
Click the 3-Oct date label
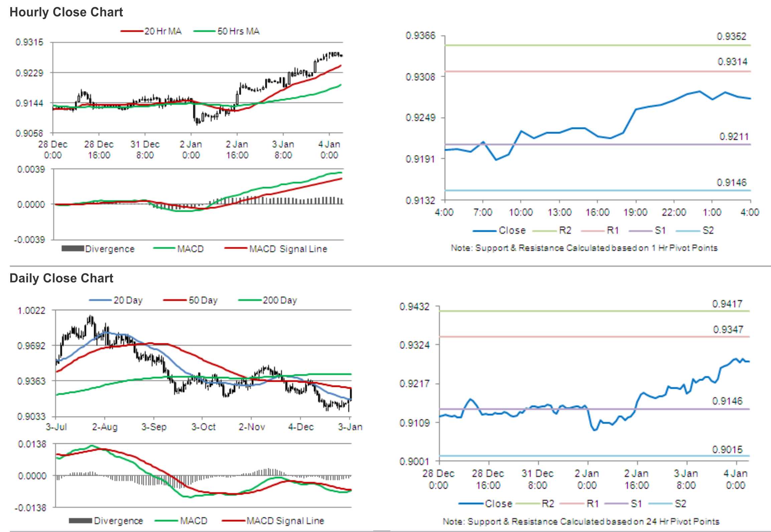click(x=203, y=427)
